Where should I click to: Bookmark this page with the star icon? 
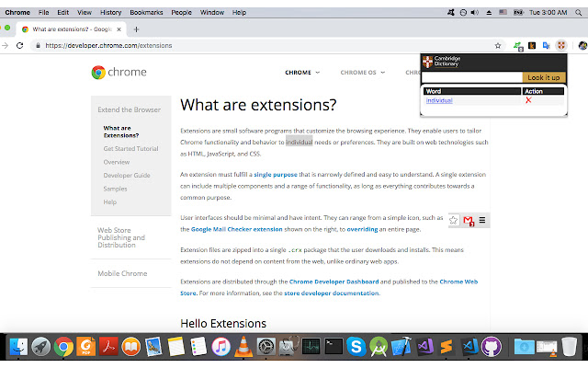(x=498, y=44)
